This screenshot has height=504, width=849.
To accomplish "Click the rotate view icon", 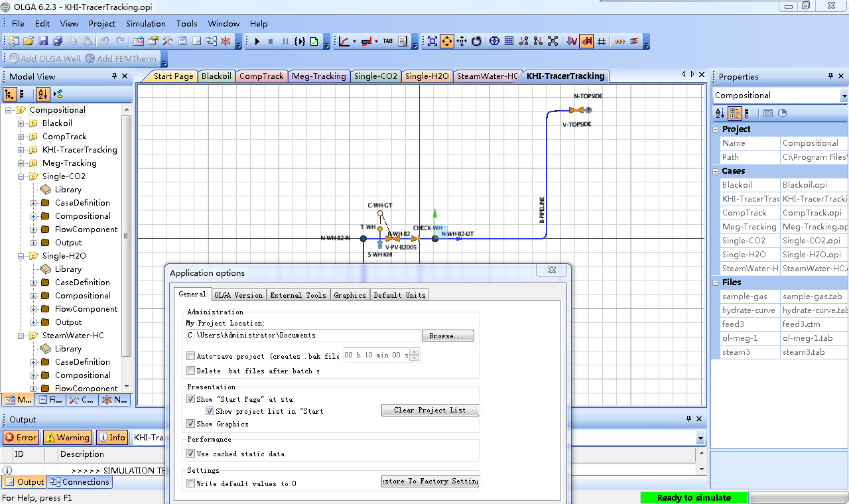I will (x=476, y=41).
